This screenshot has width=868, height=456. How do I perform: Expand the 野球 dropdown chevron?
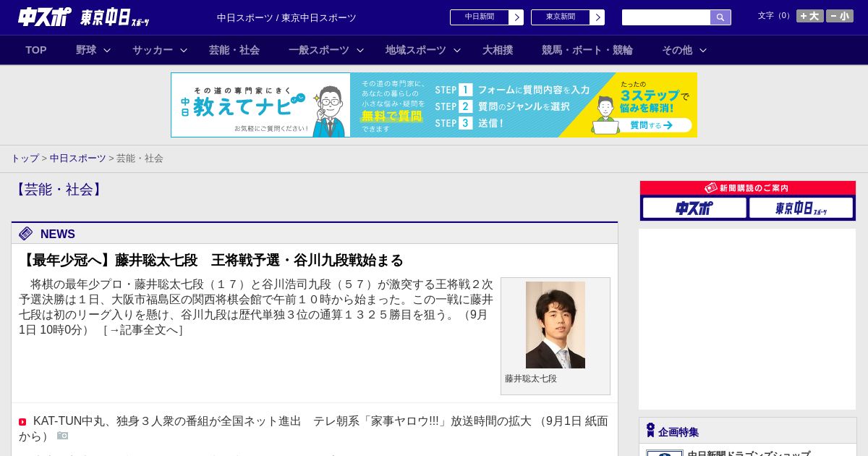click(x=107, y=50)
